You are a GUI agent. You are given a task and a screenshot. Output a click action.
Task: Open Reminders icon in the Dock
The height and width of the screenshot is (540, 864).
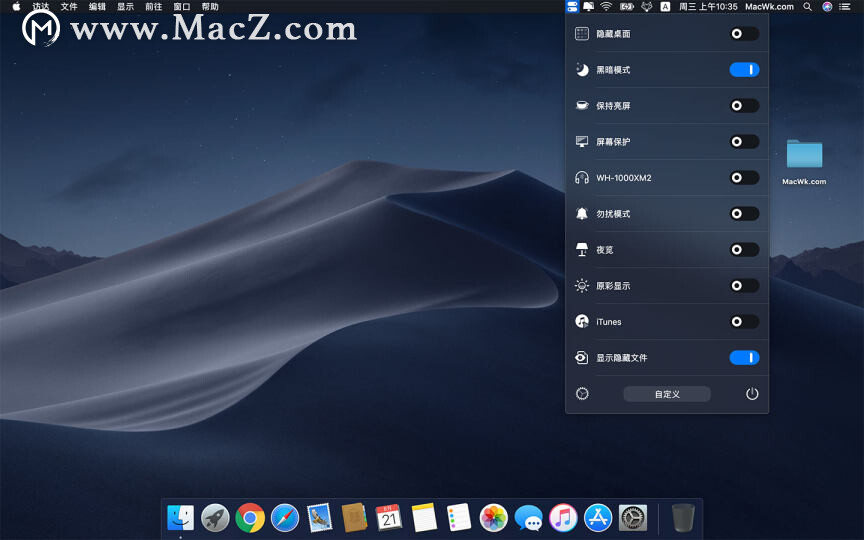[x=458, y=518]
